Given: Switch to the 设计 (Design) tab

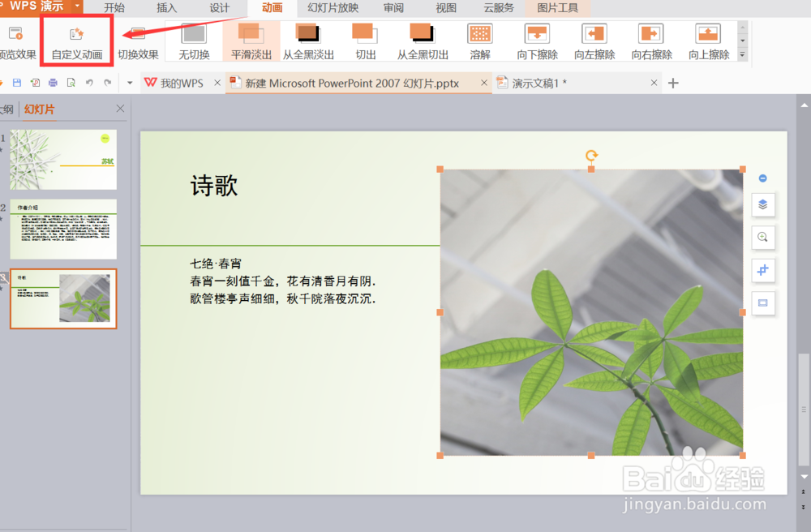Looking at the screenshot, I should (219, 8).
